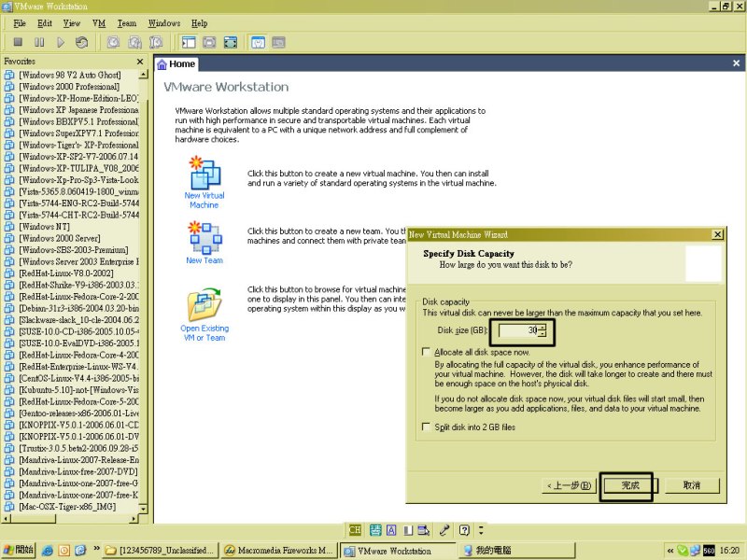Switch to the 123456789_Unclassified folder taskbar button
The height and width of the screenshot is (560, 747).
tap(161, 551)
